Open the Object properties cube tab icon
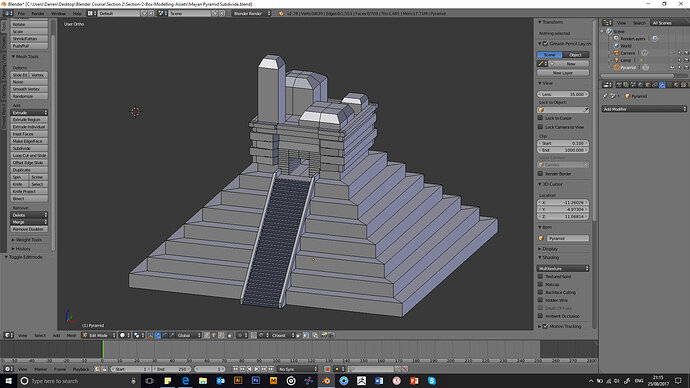 point(647,84)
